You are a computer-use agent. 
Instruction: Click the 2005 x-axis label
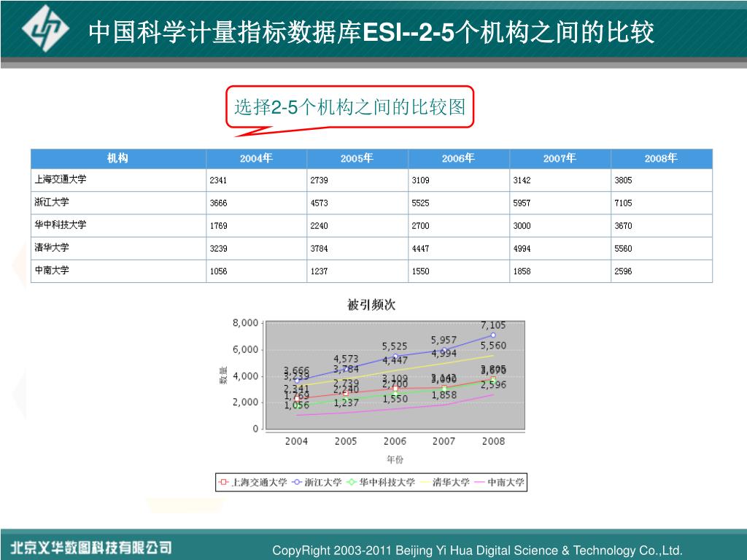pos(345,441)
